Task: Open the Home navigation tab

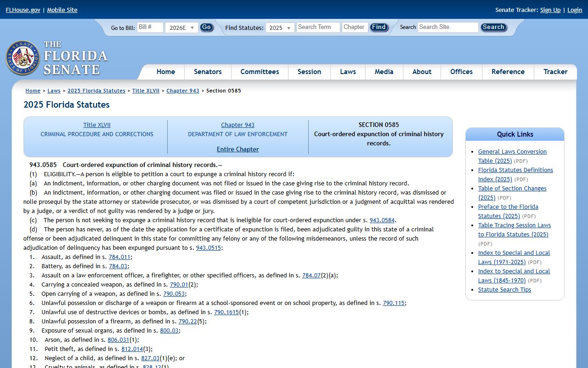Action: pyautogui.click(x=166, y=72)
